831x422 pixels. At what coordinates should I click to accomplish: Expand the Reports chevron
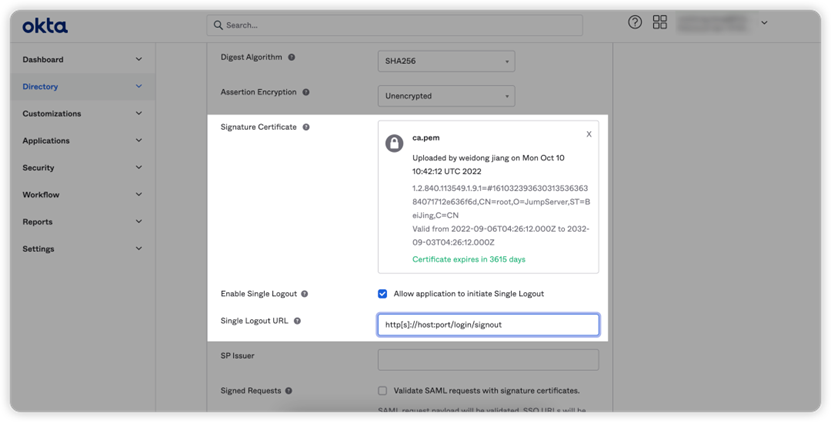(139, 222)
